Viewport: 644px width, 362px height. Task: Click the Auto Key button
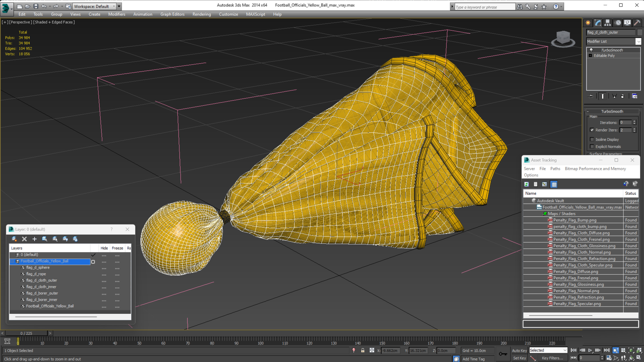(x=519, y=350)
